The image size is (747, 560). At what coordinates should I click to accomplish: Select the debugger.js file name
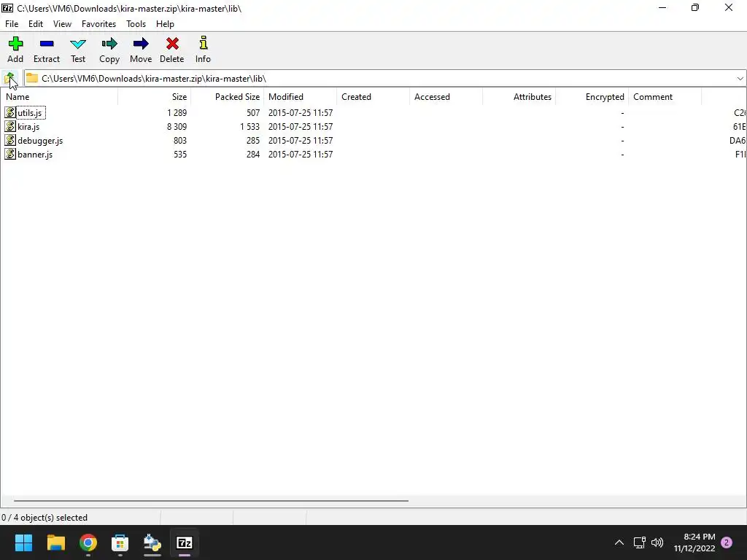pyautogui.click(x=40, y=141)
